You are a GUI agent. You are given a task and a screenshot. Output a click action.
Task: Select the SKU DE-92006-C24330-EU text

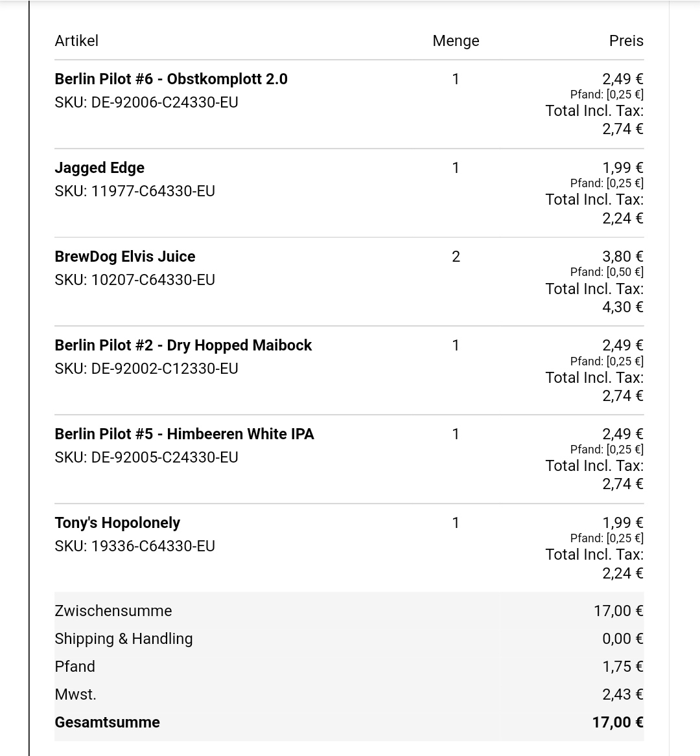[x=146, y=102]
